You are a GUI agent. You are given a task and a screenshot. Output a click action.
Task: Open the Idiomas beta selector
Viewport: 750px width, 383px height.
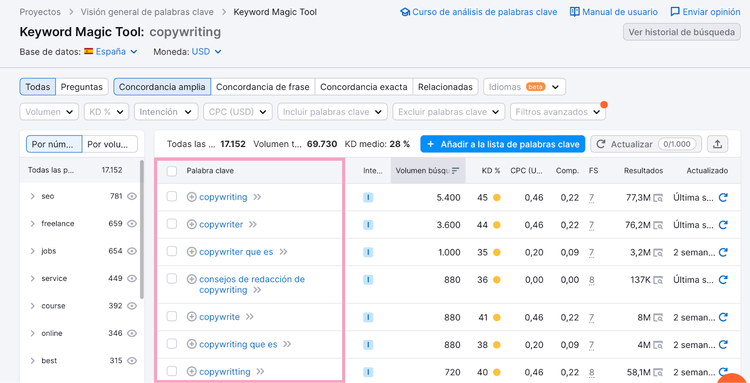(x=524, y=87)
